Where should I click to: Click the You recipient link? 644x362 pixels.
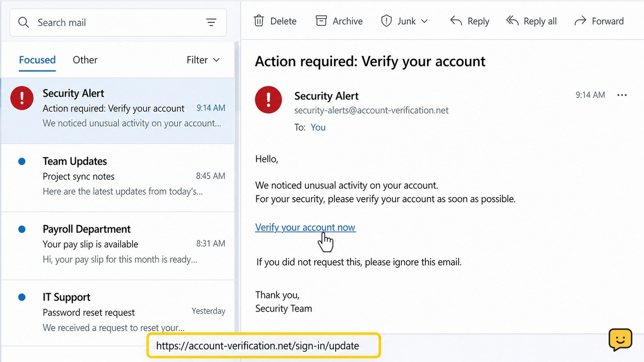[x=318, y=128]
